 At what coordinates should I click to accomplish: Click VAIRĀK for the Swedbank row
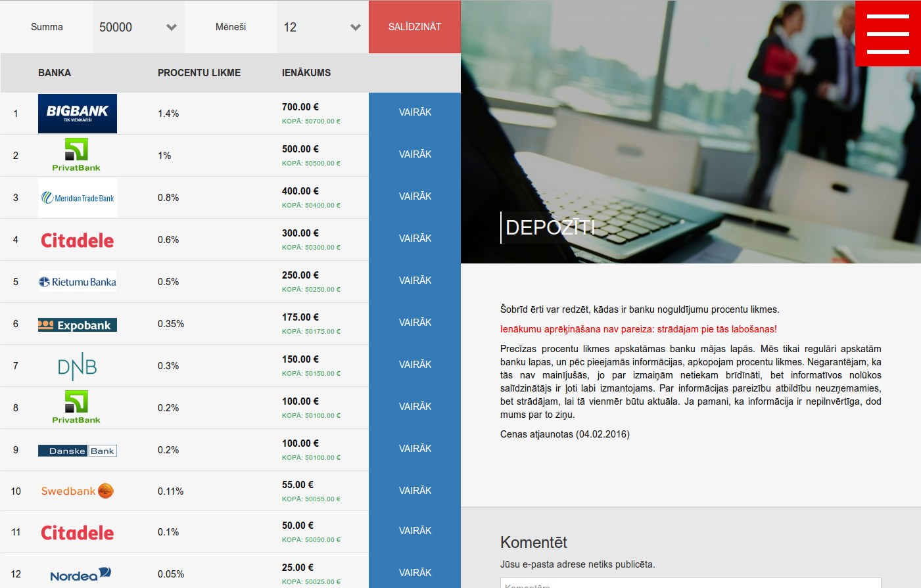click(415, 491)
